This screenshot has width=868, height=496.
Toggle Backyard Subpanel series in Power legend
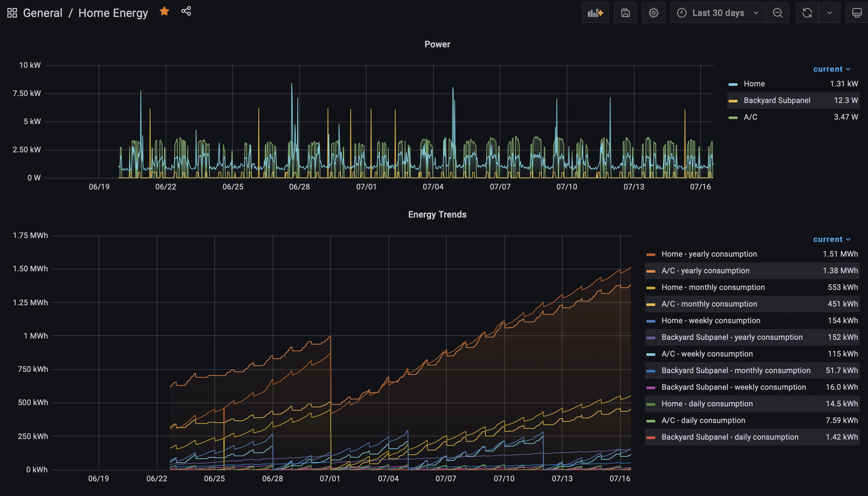777,100
